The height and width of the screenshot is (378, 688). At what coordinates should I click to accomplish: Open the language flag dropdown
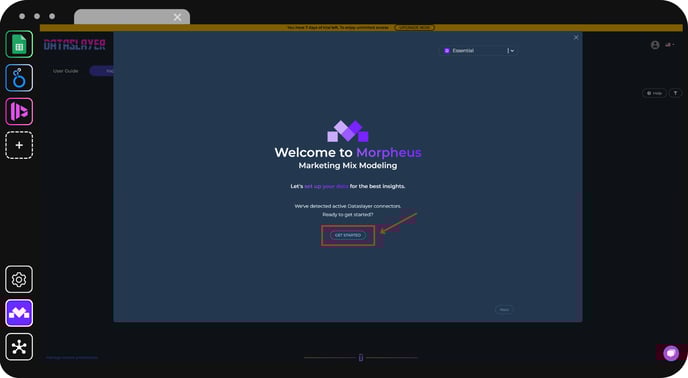click(670, 44)
